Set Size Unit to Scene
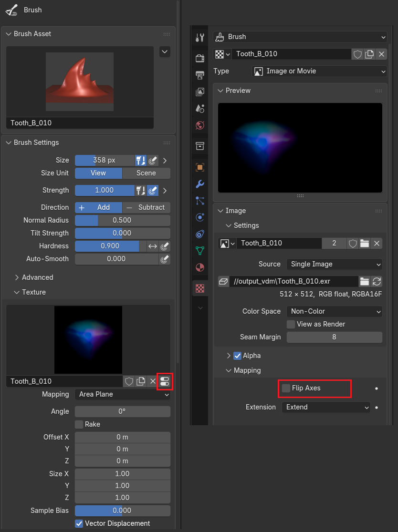398x532 pixels. point(147,173)
